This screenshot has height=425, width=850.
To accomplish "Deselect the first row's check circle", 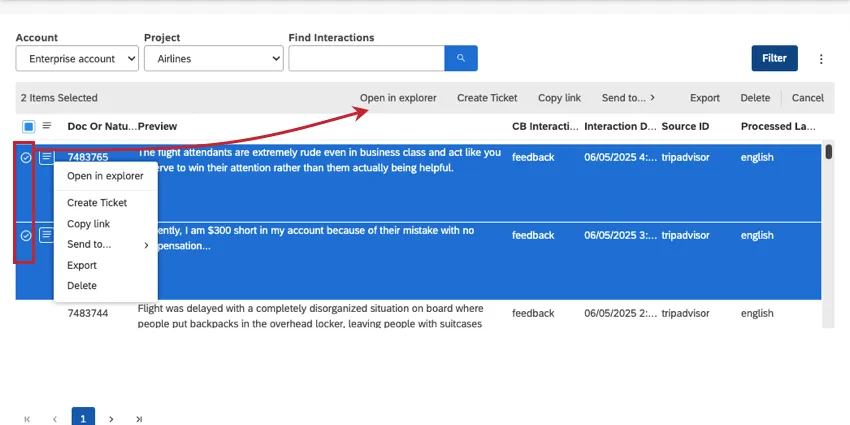I will 26,157.
